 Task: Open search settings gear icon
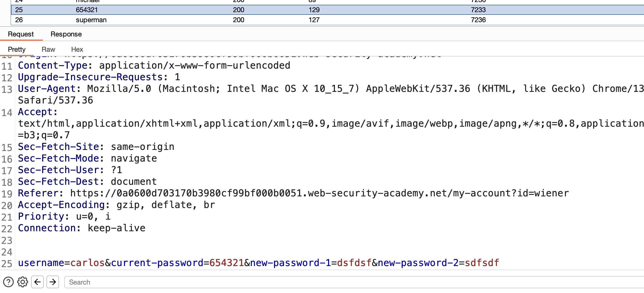click(x=23, y=282)
